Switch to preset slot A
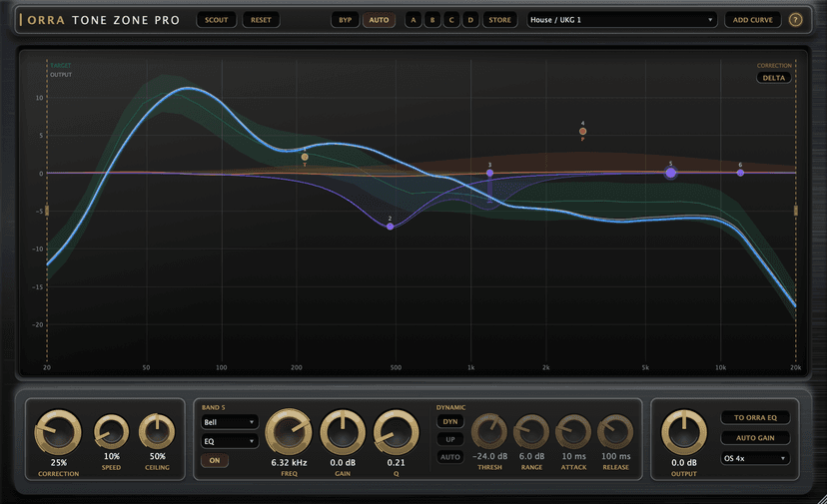The width and height of the screenshot is (827, 504). [413, 20]
